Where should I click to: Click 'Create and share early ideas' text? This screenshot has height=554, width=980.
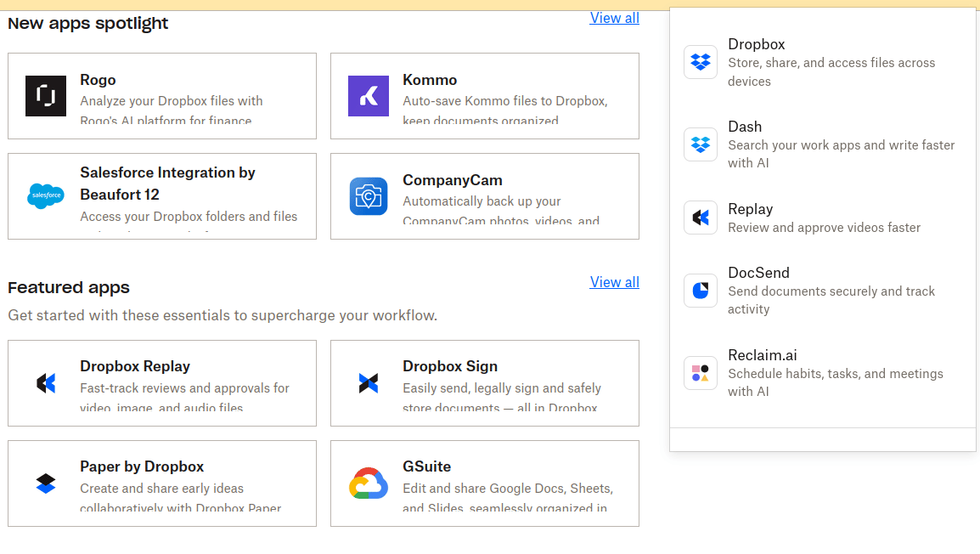click(x=161, y=489)
